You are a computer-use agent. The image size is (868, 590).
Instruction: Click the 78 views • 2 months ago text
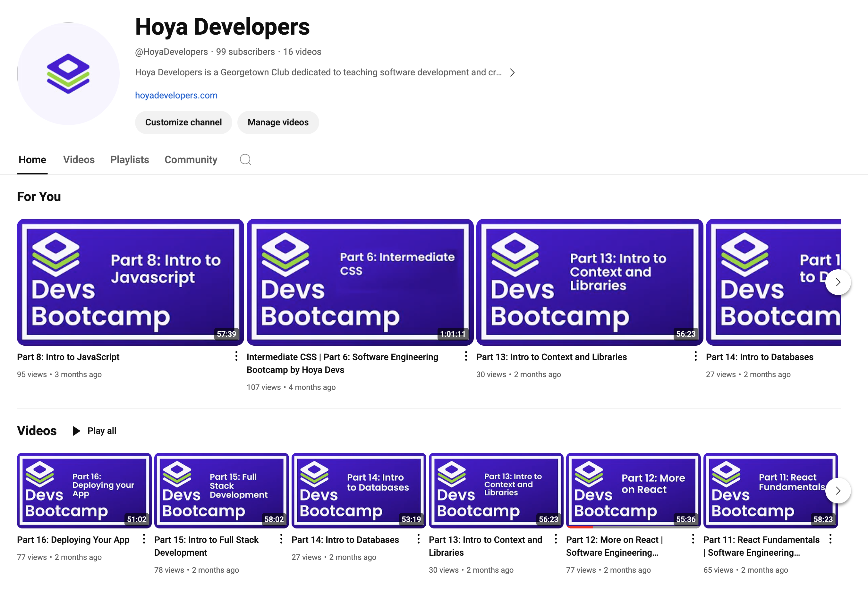[197, 570]
